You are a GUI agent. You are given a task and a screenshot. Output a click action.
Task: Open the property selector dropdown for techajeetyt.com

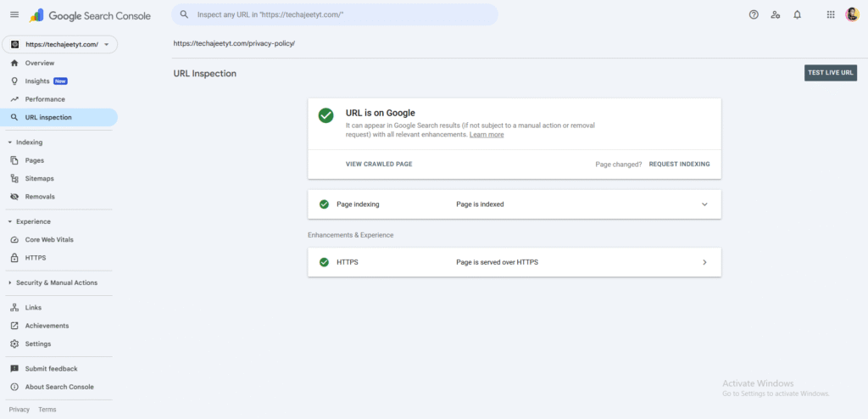pos(59,44)
